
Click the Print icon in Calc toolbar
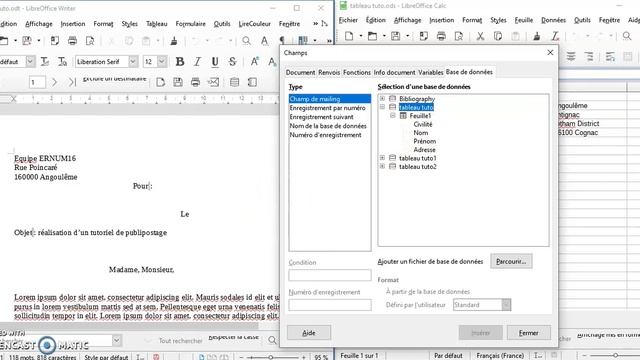(x=441, y=36)
